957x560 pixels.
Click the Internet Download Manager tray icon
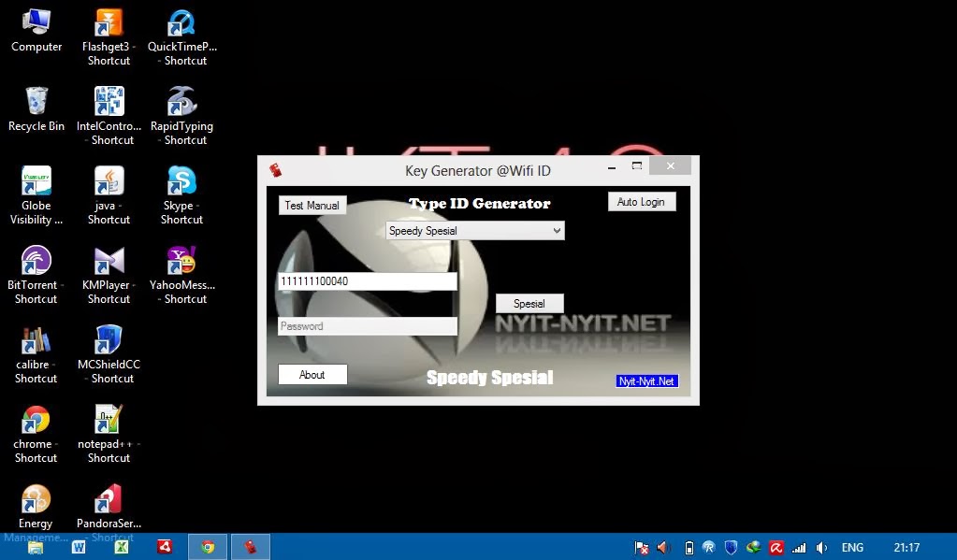753,547
